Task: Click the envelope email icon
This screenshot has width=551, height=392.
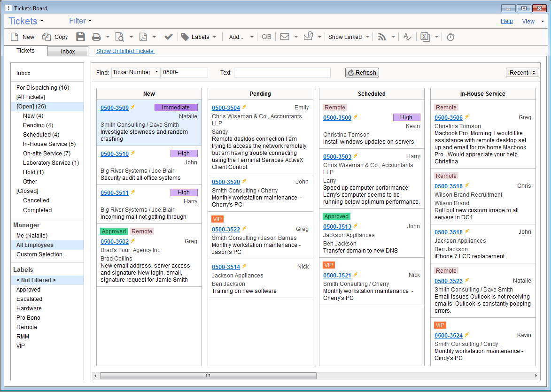Action: coord(284,37)
